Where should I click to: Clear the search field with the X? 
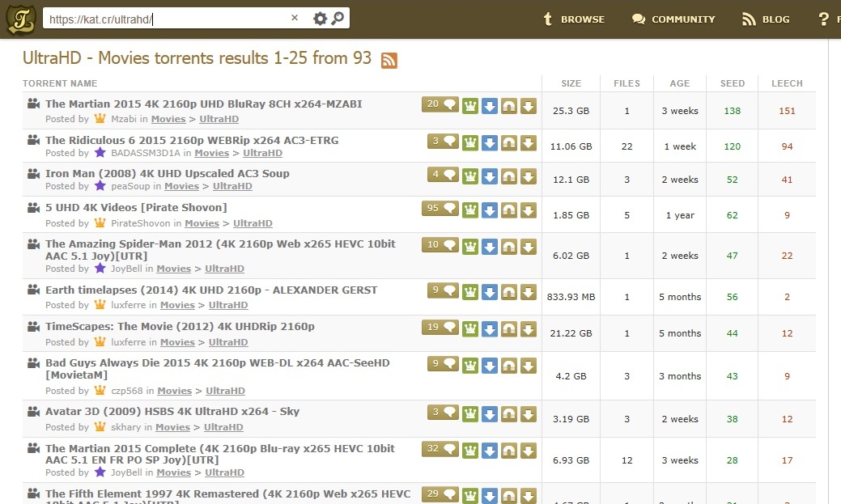[295, 18]
